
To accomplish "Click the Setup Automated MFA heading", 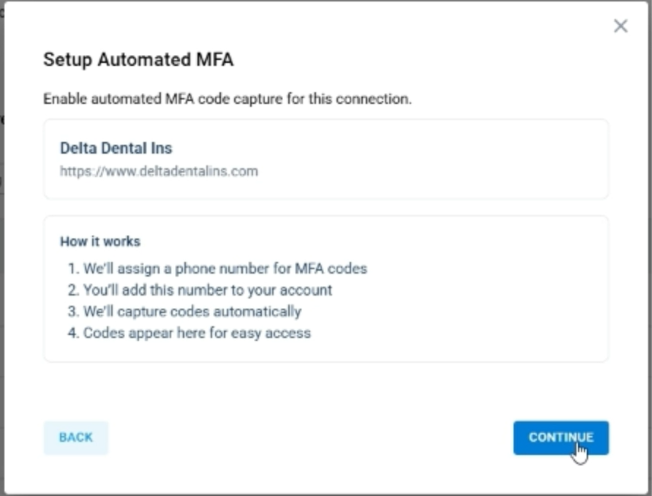I will click(138, 60).
